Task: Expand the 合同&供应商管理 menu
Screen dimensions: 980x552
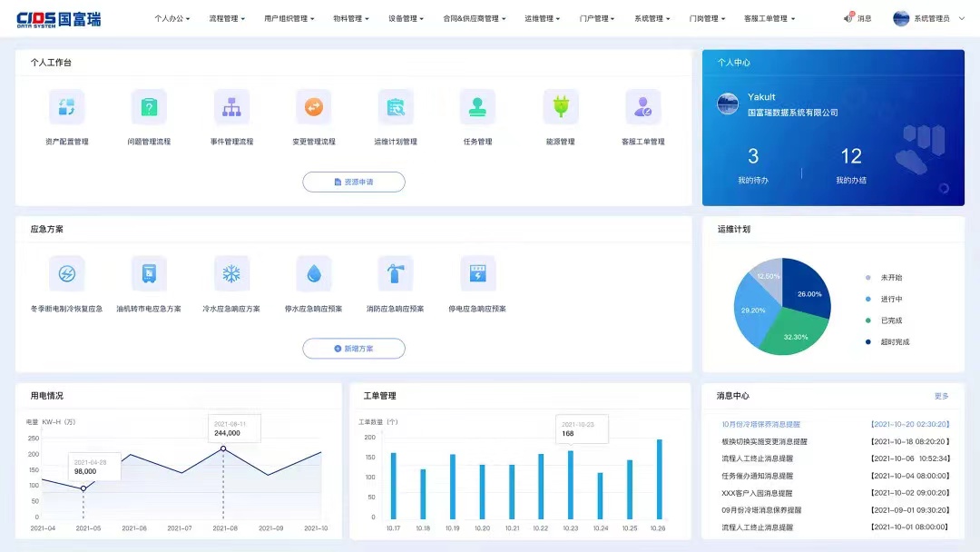Action: 475,19
